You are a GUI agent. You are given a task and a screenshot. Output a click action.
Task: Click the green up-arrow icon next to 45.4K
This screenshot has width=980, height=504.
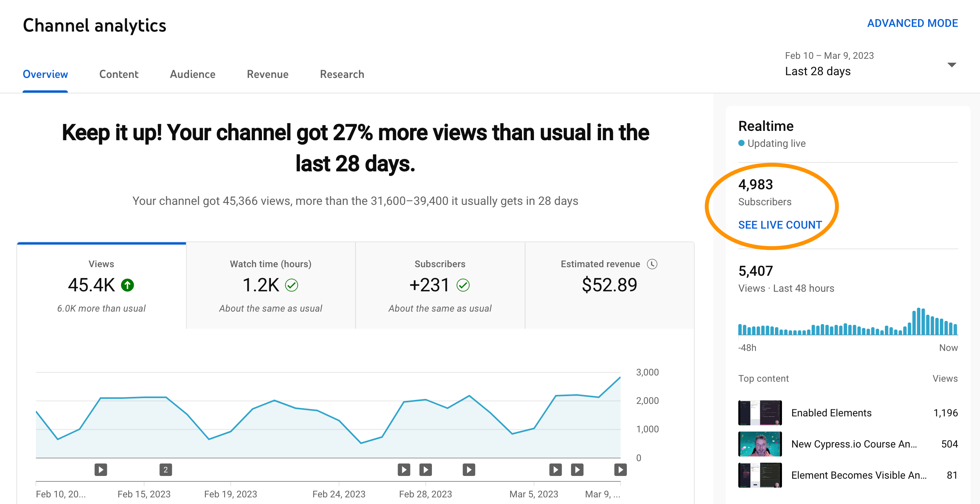point(127,285)
